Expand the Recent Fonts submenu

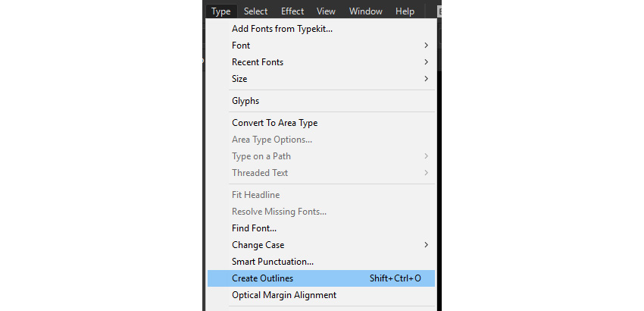tap(258, 62)
